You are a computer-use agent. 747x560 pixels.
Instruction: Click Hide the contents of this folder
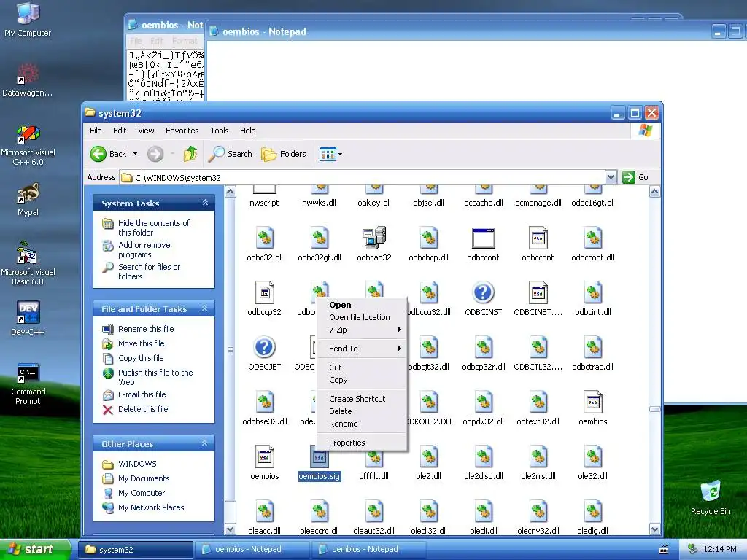[154, 227]
